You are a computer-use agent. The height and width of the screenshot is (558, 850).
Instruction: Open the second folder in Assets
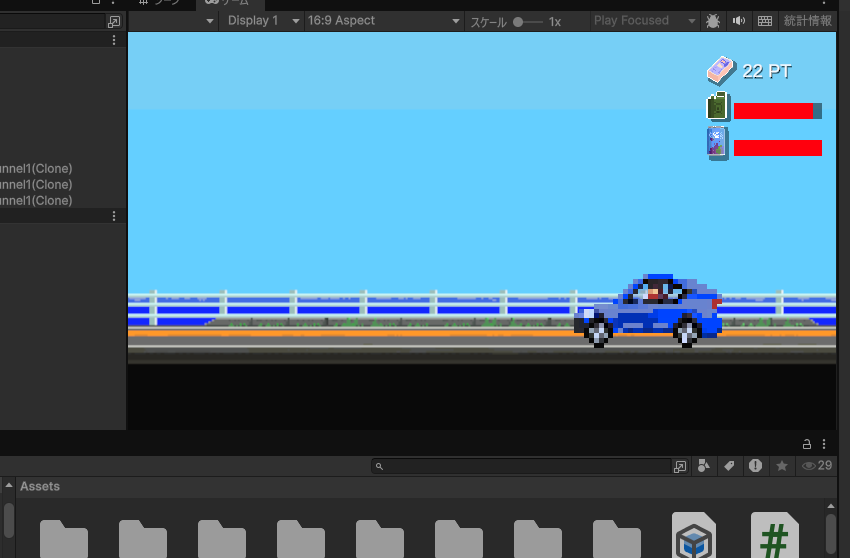pyautogui.click(x=143, y=539)
